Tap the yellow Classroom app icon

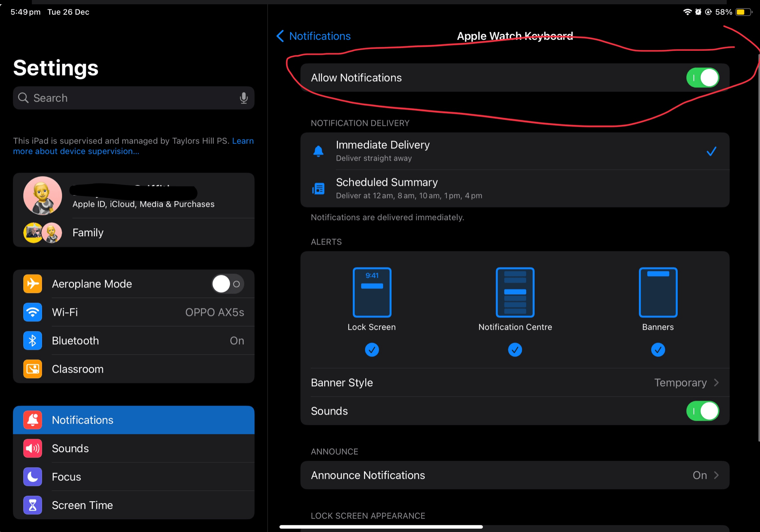click(32, 369)
